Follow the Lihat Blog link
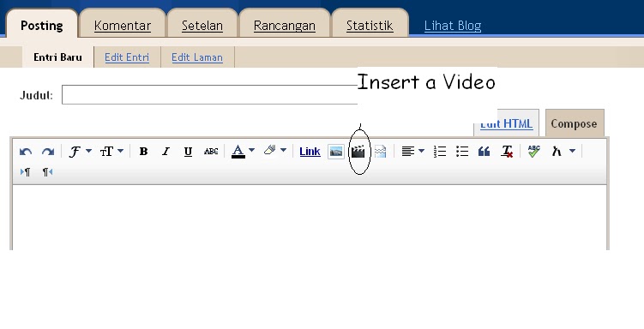Screen dimensions: 644x329 pyautogui.click(x=453, y=26)
